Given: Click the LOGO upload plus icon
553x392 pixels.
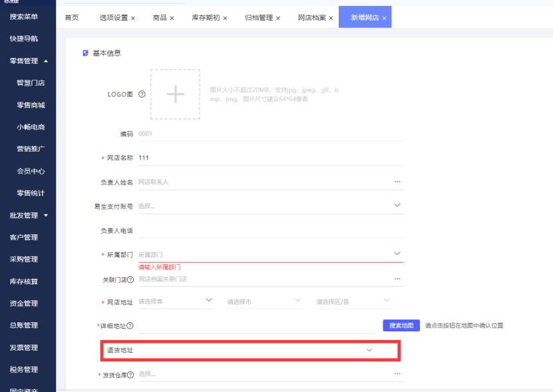Looking at the screenshot, I should tap(175, 95).
